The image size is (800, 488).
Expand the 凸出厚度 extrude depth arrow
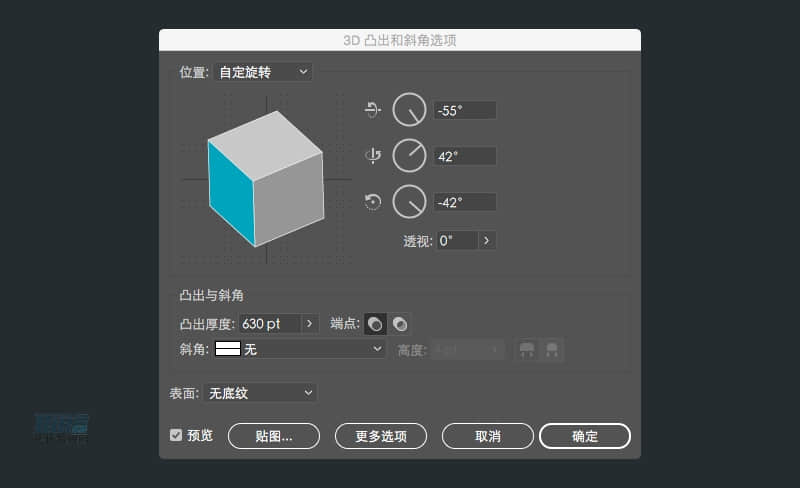click(x=309, y=324)
